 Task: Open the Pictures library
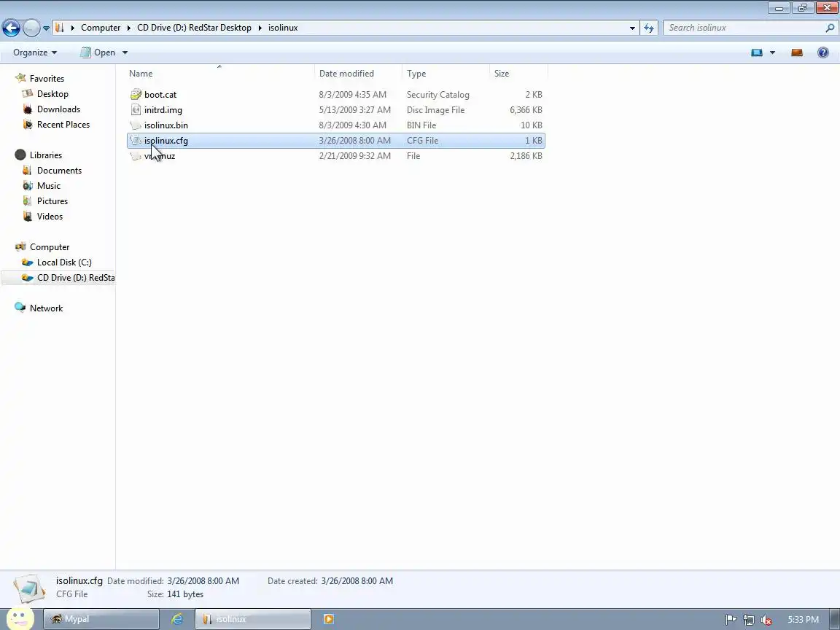pyautogui.click(x=52, y=201)
